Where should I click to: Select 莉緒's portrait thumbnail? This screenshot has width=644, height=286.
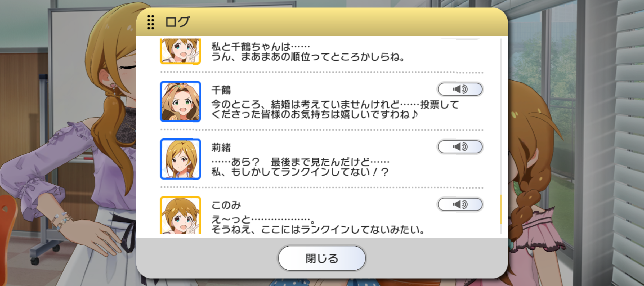click(180, 159)
